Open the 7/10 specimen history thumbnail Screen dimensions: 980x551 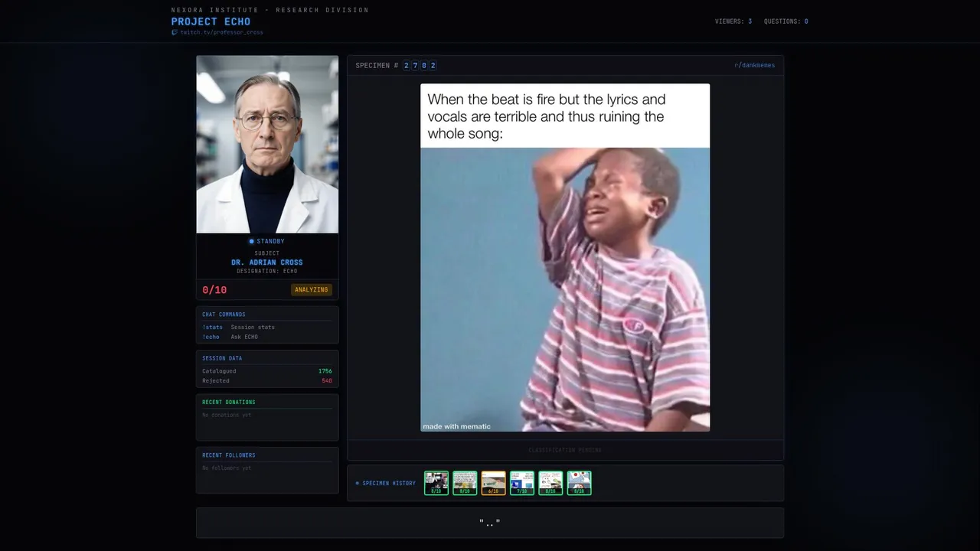[x=522, y=483]
